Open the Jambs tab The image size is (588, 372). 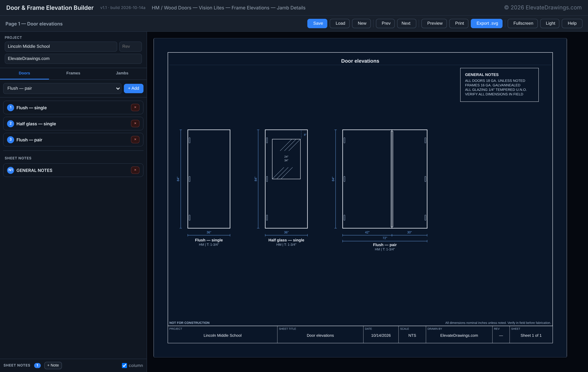[x=122, y=73]
